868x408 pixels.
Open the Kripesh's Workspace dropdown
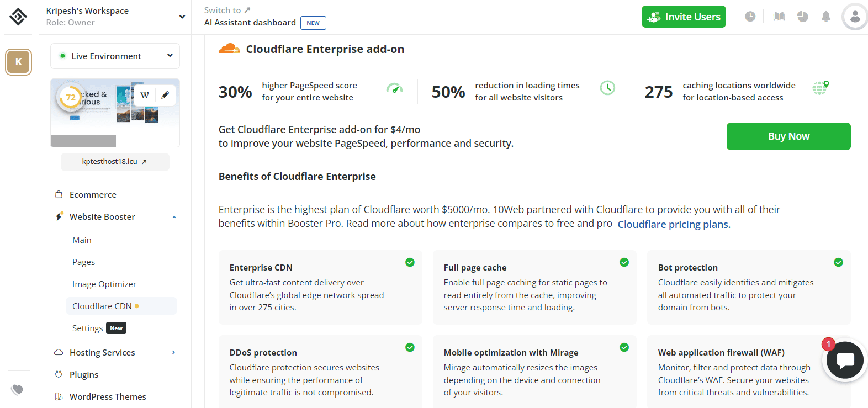pos(182,17)
